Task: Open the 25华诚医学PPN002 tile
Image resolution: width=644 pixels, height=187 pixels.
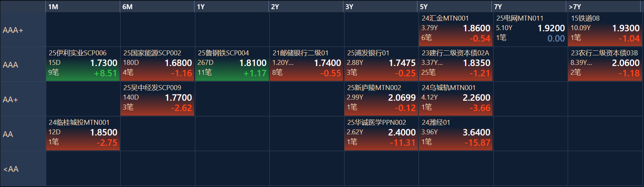Action: pyautogui.click(x=381, y=134)
